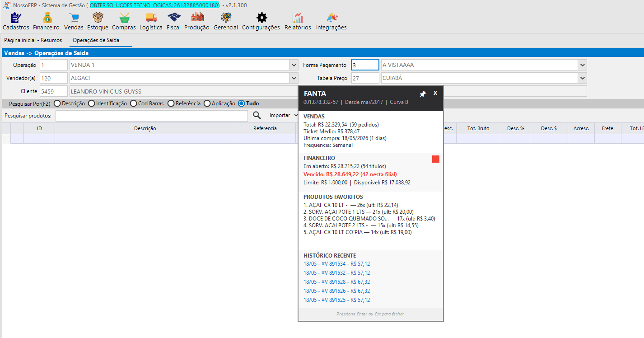Image resolution: width=644 pixels, height=338 pixels.
Task: Click the Frete column header
Action: (x=607, y=128)
